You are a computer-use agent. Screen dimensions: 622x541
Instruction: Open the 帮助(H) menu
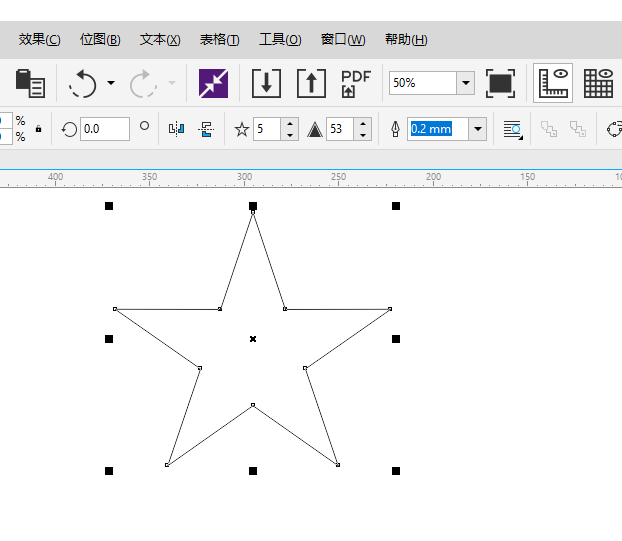(x=406, y=40)
